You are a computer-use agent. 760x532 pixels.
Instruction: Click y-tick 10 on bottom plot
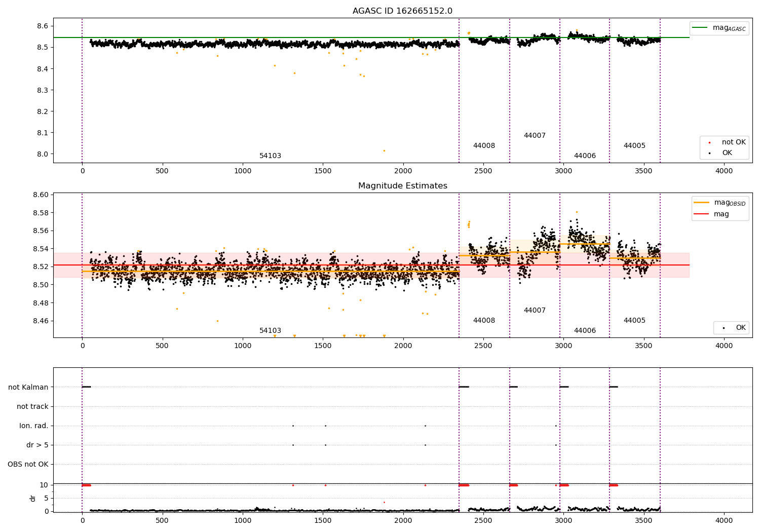(44, 485)
